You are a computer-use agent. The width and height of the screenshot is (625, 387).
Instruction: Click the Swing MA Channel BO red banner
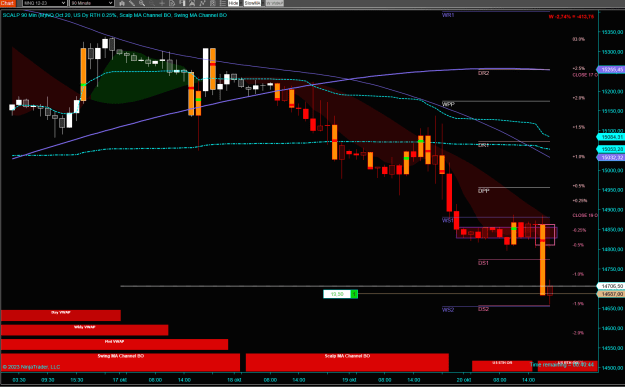tap(120, 362)
